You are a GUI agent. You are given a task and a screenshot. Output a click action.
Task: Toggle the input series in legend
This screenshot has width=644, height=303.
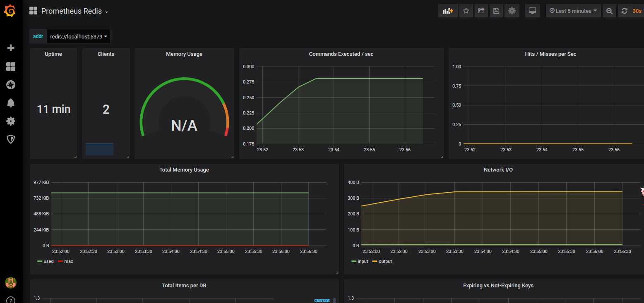tap(363, 261)
